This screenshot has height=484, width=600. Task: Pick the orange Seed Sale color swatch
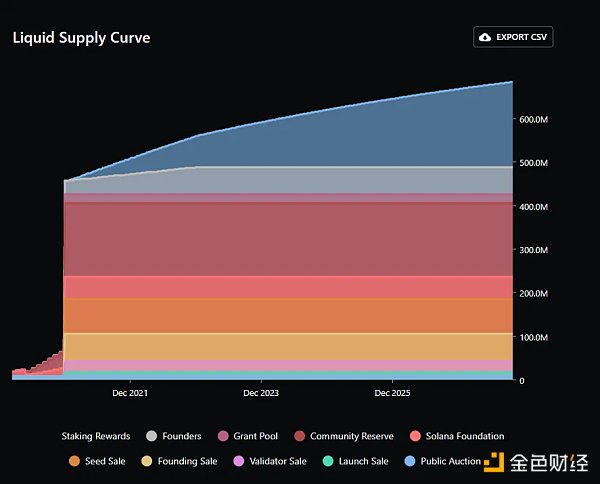point(74,461)
